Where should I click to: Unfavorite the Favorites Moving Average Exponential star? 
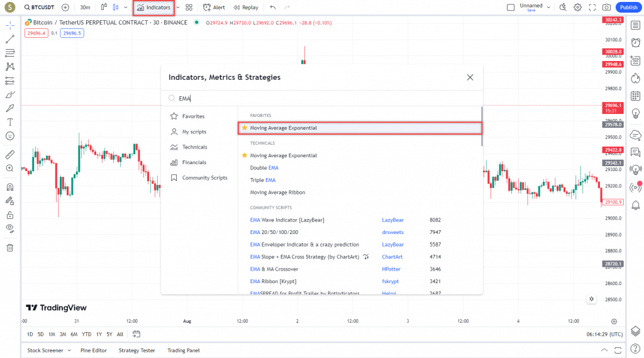click(245, 128)
